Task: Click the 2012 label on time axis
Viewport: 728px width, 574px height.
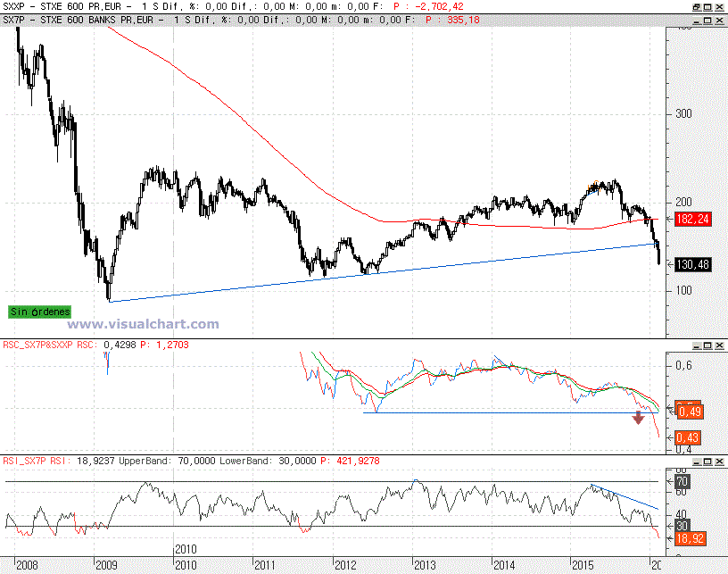Action: click(x=346, y=565)
